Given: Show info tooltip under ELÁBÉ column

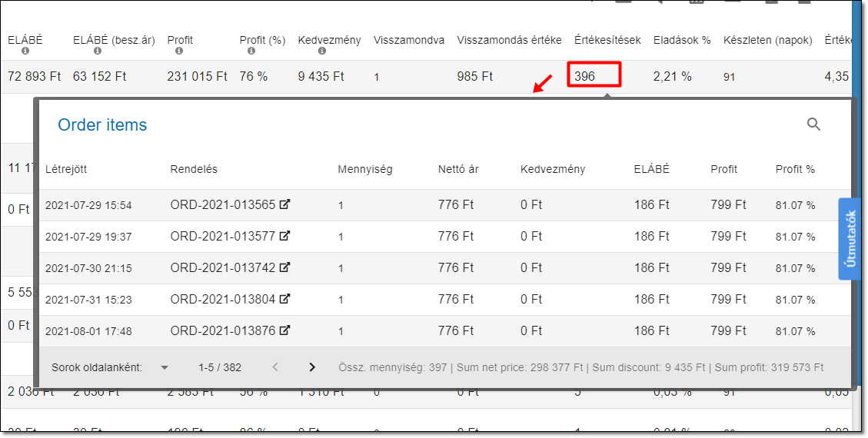Looking at the screenshot, I should [25, 51].
